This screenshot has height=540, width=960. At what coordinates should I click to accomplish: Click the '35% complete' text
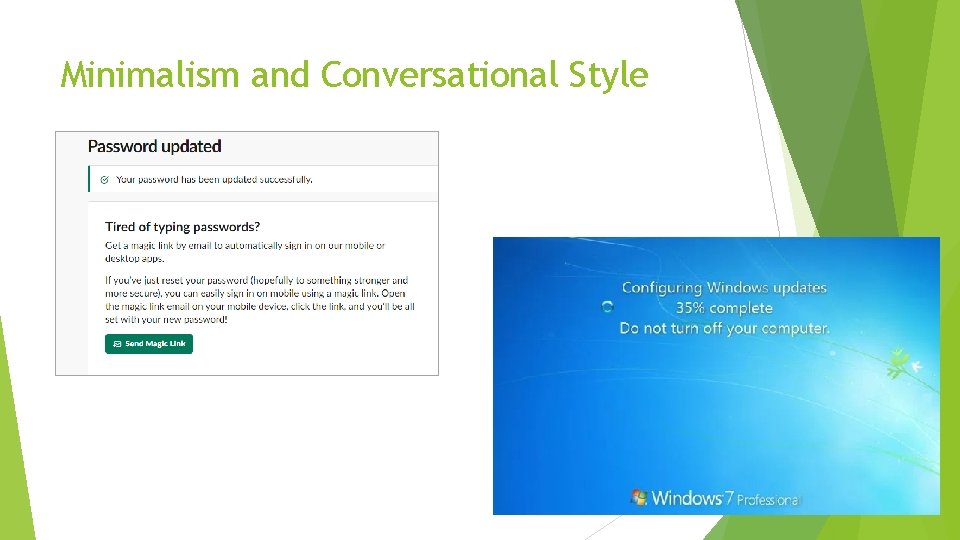(x=724, y=308)
